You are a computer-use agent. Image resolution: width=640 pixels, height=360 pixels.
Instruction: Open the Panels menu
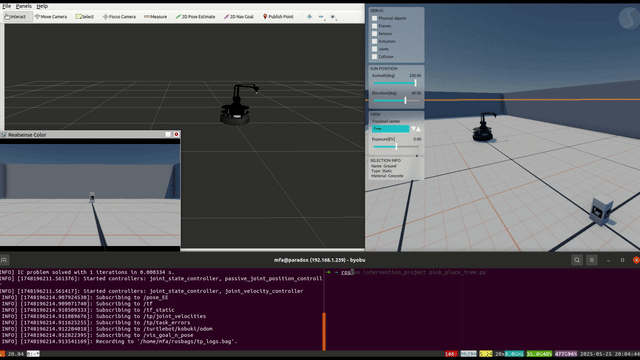click(24, 6)
